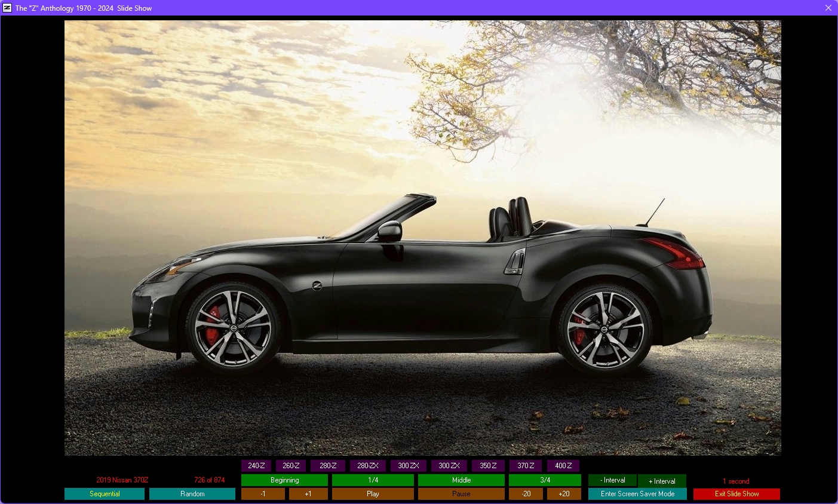Click the Z logo icon in title bar
838x504 pixels.
7,8
